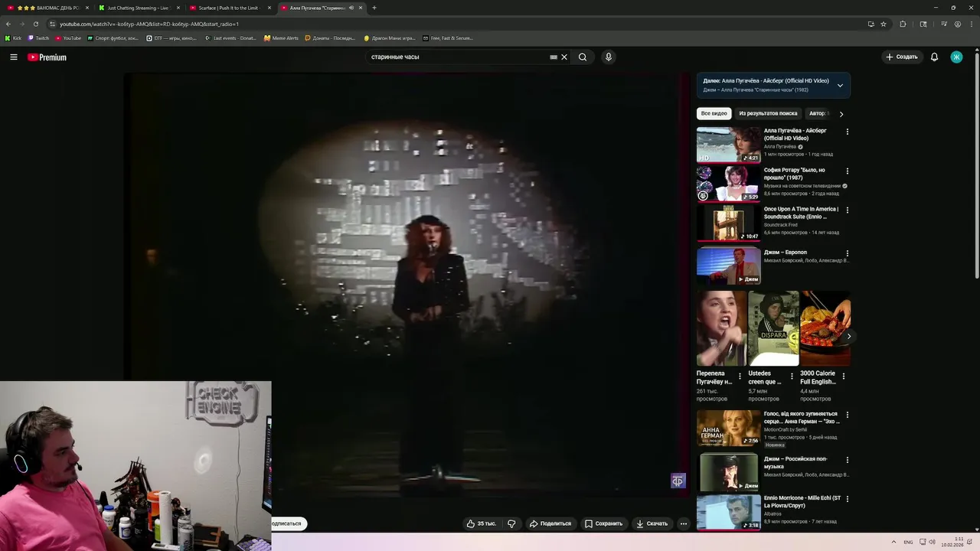Like the video (35 тыс.)
The image size is (980, 551).
pos(482,523)
